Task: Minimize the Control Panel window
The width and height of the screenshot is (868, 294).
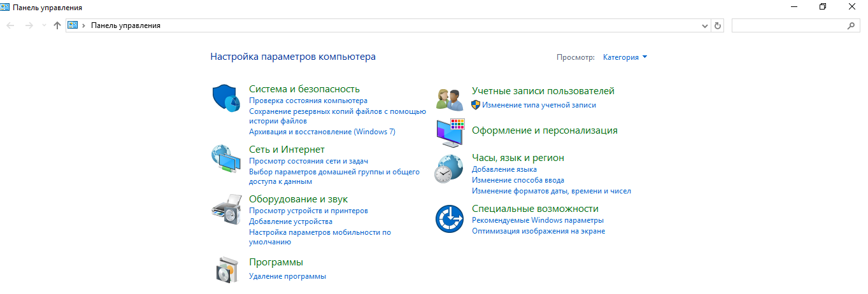Action: click(794, 7)
